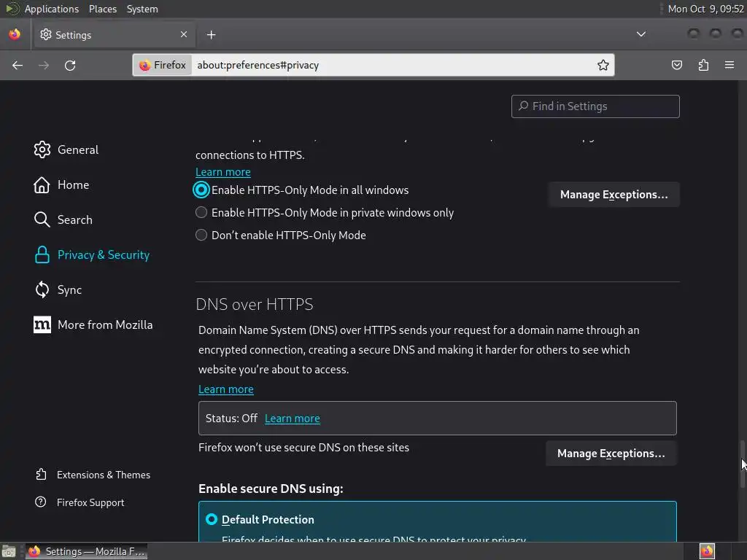Click the reload page icon
Screen dimensions: 747x560
(70, 65)
